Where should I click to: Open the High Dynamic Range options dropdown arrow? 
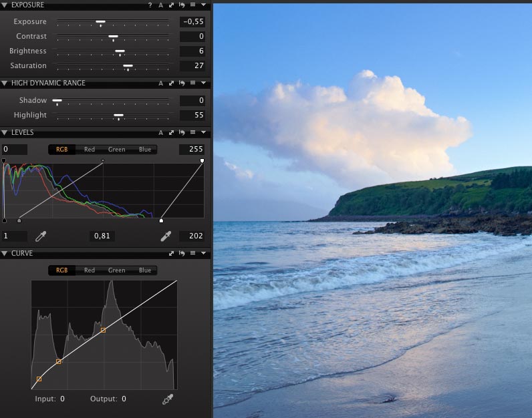[x=203, y=83]
